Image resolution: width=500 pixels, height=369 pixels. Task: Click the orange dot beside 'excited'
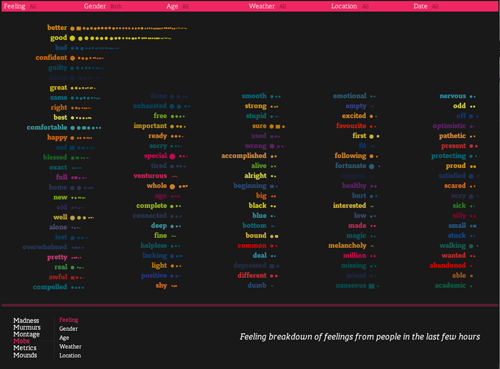click(371, 116)
